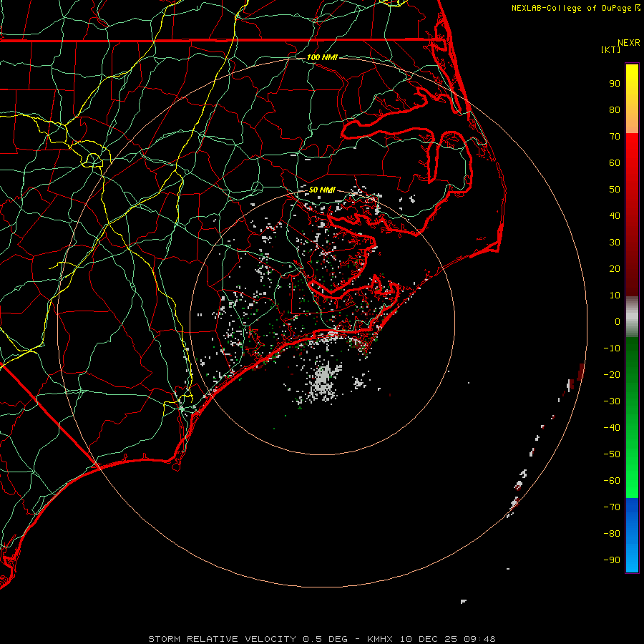Screen dimensions: 644x644
Task: Click the -30 value on the velocity scale
Action: click(612, 401)
